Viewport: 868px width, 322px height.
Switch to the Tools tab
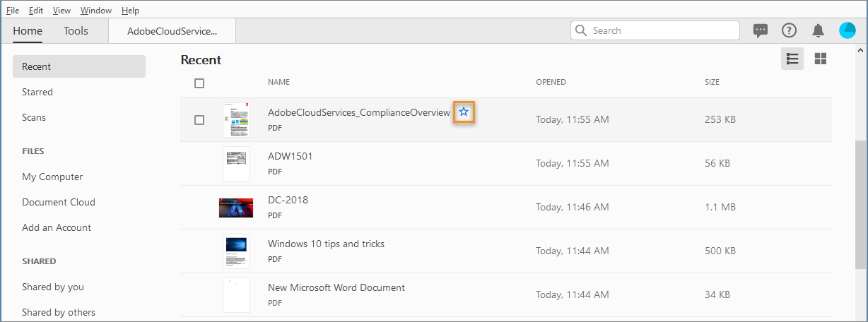76,31
